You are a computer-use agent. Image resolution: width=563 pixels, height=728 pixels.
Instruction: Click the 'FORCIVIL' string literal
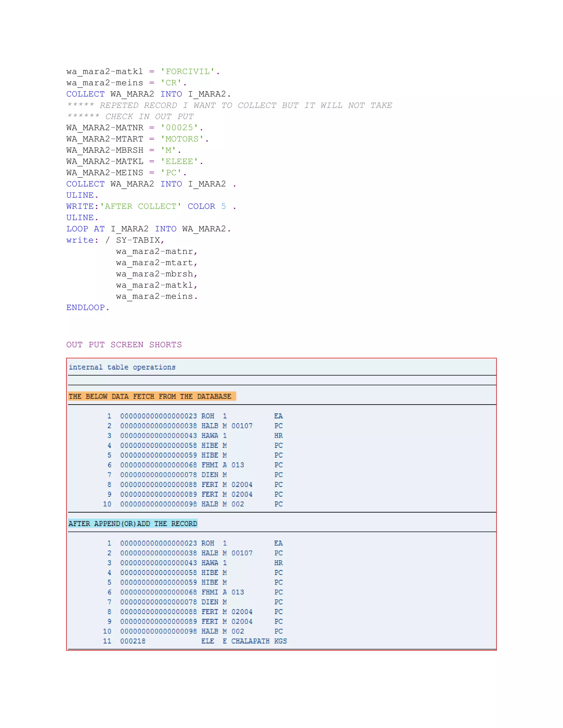coord(187,72)
